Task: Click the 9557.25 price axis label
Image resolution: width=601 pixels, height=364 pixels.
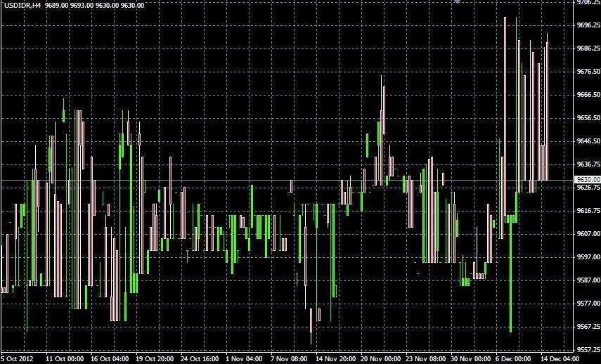Action: [588, 349]
